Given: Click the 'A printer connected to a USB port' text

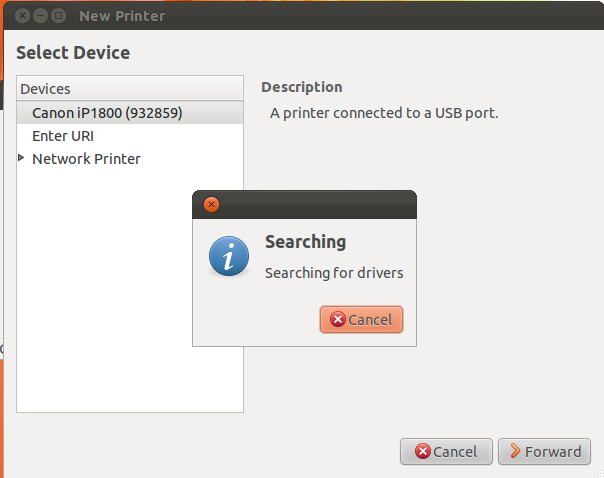Looking at the screenshot, I should click(384, 113).
